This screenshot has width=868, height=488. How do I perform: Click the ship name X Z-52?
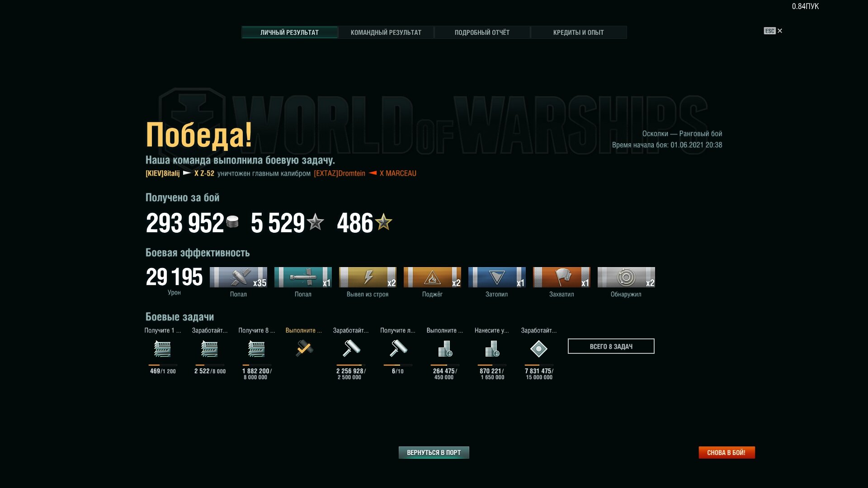coord(204,174)
